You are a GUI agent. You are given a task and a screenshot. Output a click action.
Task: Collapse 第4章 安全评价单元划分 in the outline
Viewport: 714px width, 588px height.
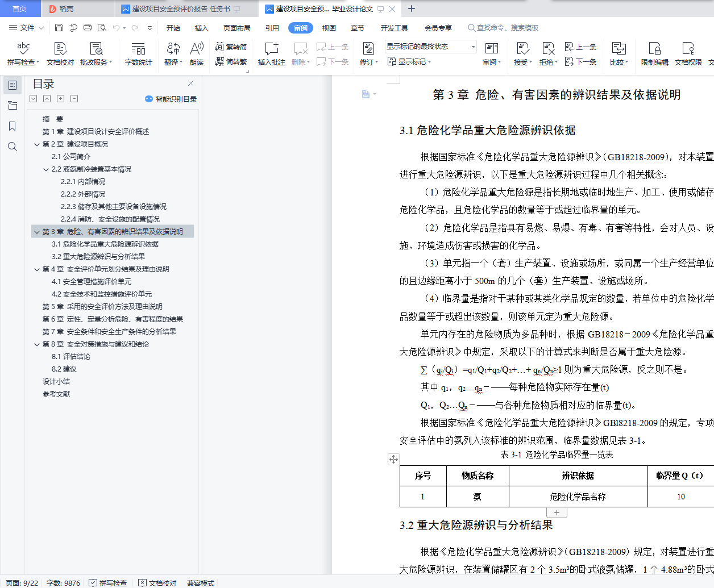click(x=37, y=269)
